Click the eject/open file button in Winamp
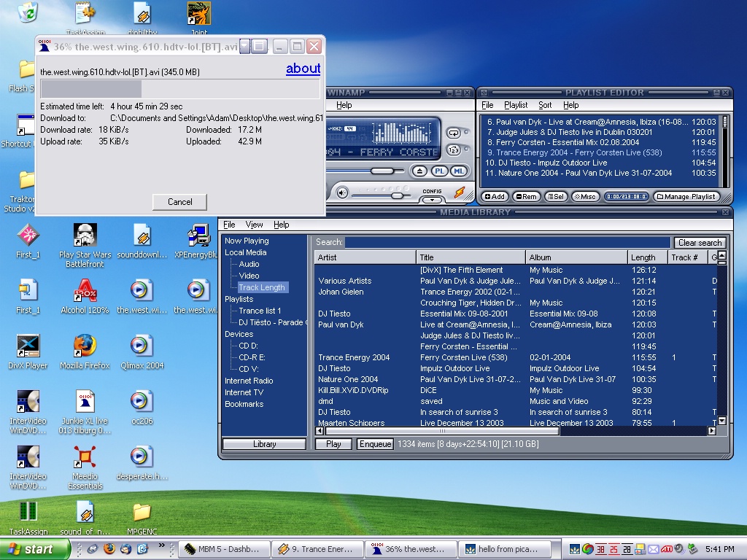This screenshot has height=560, width=747. click(x=419, y=171)
